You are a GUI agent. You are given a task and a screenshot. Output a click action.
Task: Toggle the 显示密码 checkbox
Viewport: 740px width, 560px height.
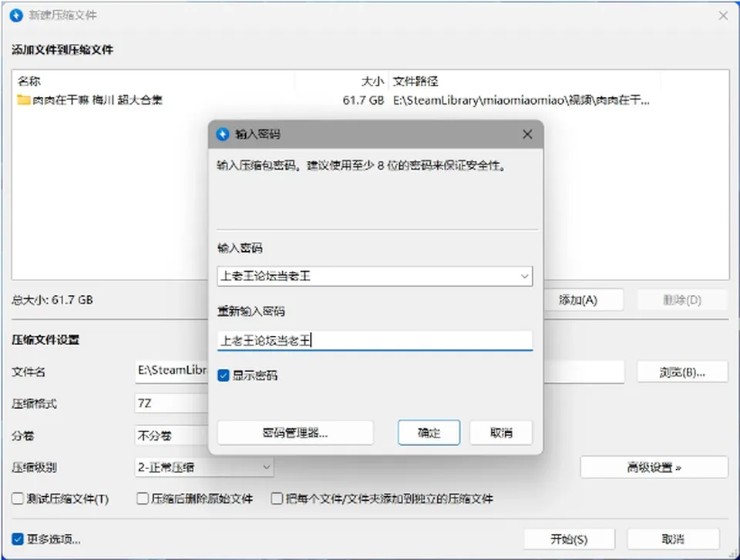[224, 376]
